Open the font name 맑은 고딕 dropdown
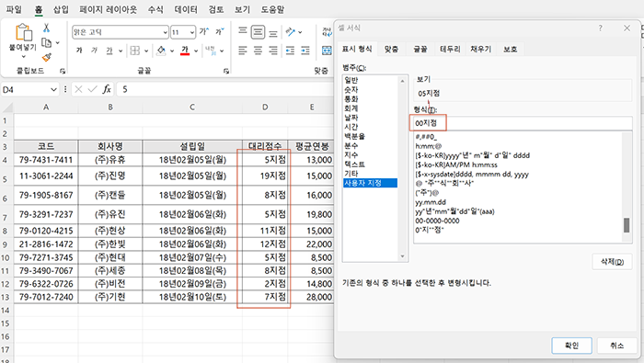 coord(165,32)
